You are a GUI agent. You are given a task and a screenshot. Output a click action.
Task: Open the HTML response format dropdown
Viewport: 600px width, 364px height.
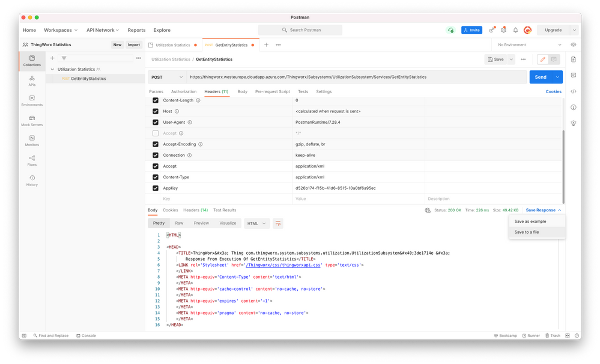coord(257,223)
